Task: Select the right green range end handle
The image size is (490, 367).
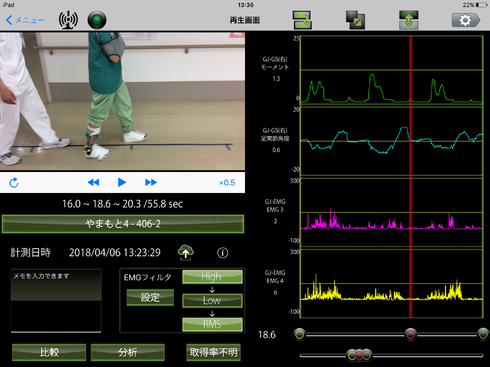Action: click(483, 334)
